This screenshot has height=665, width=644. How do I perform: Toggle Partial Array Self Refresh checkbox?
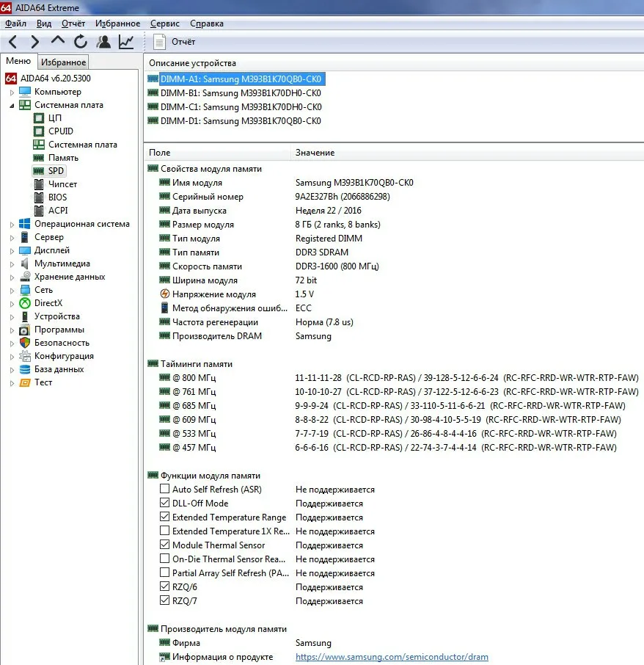164,573
